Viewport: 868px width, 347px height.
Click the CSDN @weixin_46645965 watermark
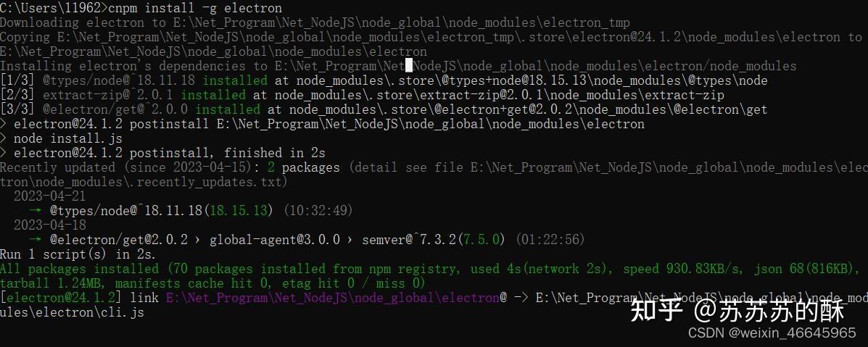(772, 333)
